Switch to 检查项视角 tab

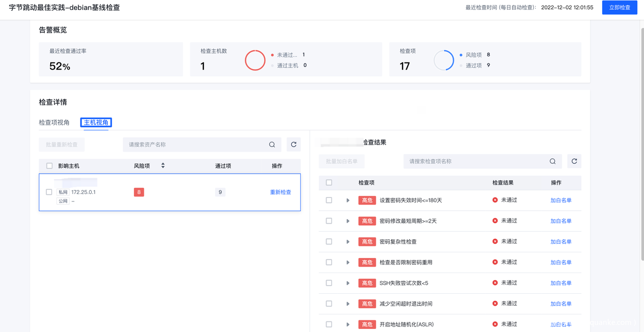pos(54,122)
